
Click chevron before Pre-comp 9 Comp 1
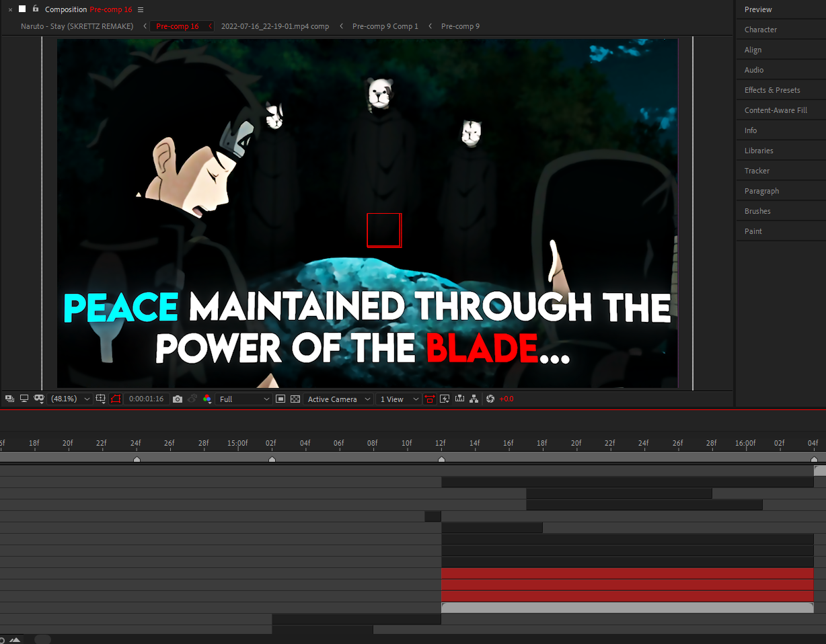pos(341,26)
